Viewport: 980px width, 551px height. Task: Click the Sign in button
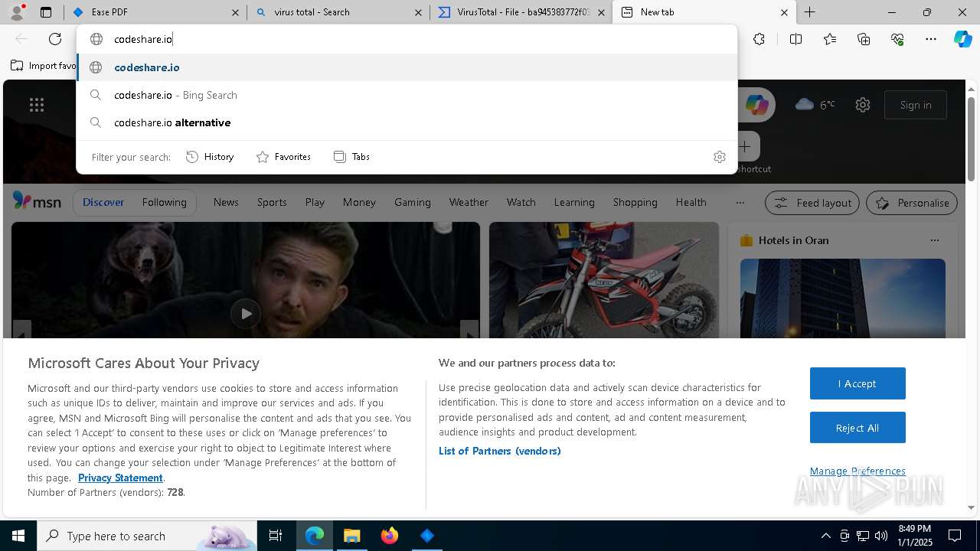[916, 105]
